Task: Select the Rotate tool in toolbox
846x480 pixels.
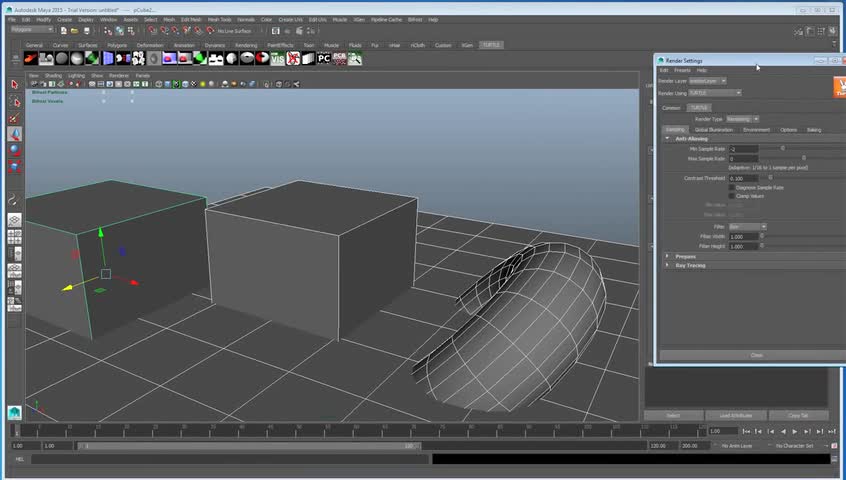Action: [x=15, y=150]
